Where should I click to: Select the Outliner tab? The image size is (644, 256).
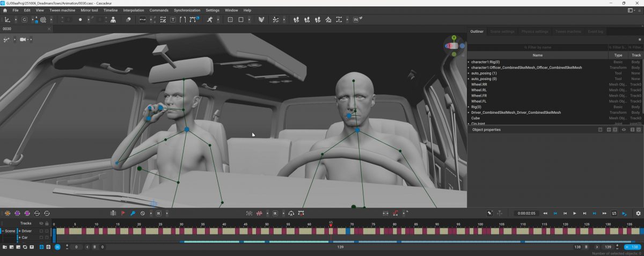[477, 32]
